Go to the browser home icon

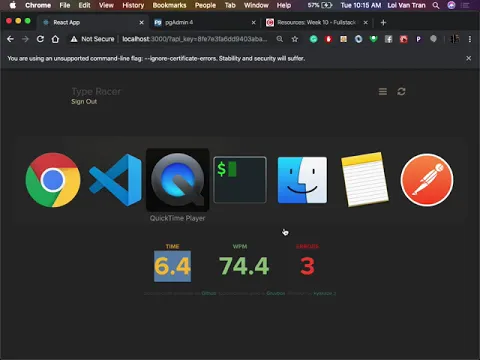coord(55,39)
